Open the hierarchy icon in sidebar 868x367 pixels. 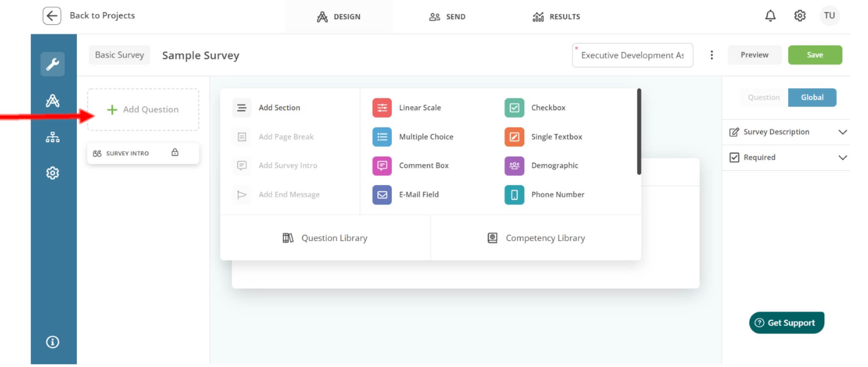pyautogui.click(x=53, y=137)
